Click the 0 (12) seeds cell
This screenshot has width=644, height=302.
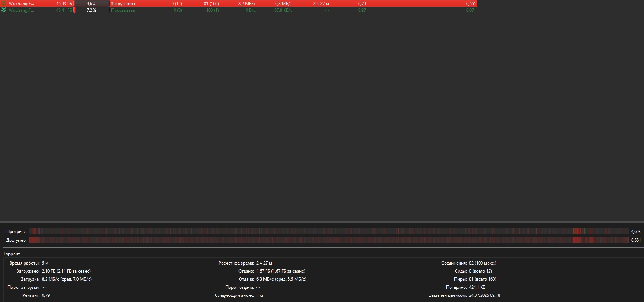[177, 3]
